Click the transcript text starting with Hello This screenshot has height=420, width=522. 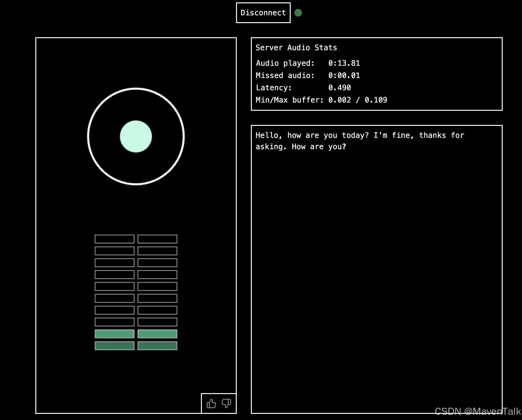(x=360, y=141)
